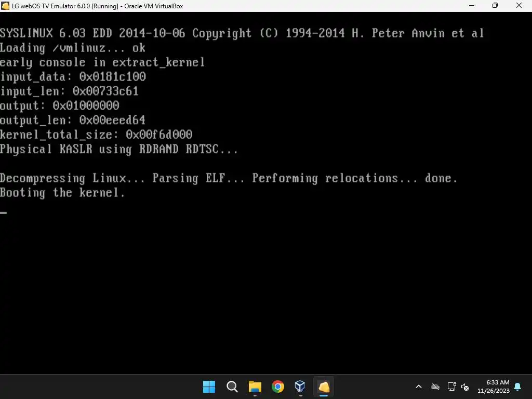
Task: Click the 'Loading /vmlinuz... ok' line
Action: pyautogui.click(x=73, y=48)
